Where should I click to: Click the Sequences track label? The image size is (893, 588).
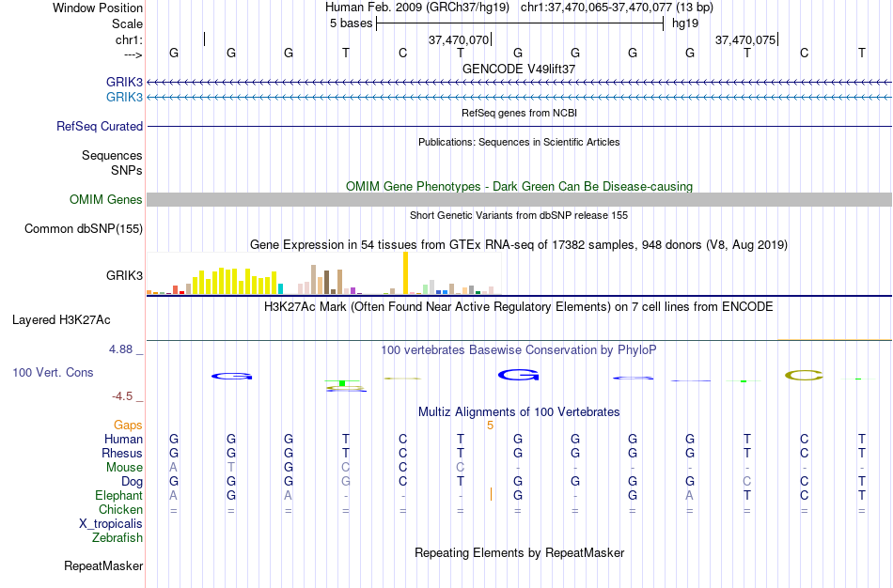pos(112,155)
